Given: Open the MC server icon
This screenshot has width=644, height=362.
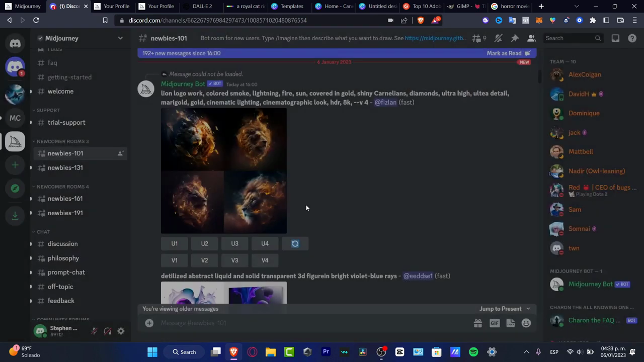Looking at the screenshot, I should coord(15,118).
